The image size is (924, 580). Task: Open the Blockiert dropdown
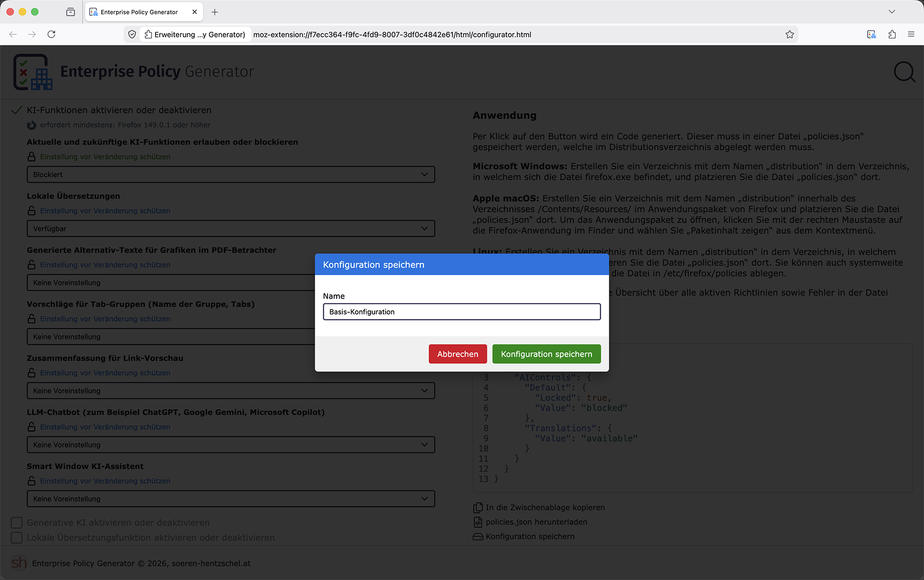click(230, 175)
